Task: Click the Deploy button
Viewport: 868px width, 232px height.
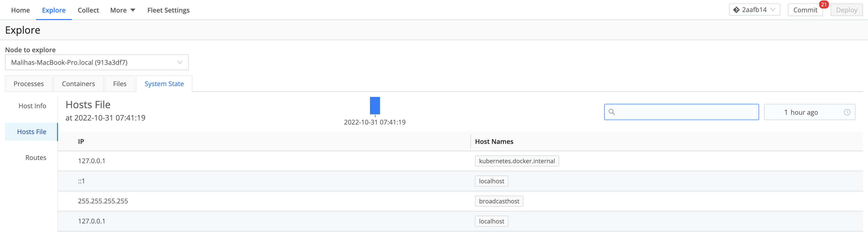Action: coord(846,10)
